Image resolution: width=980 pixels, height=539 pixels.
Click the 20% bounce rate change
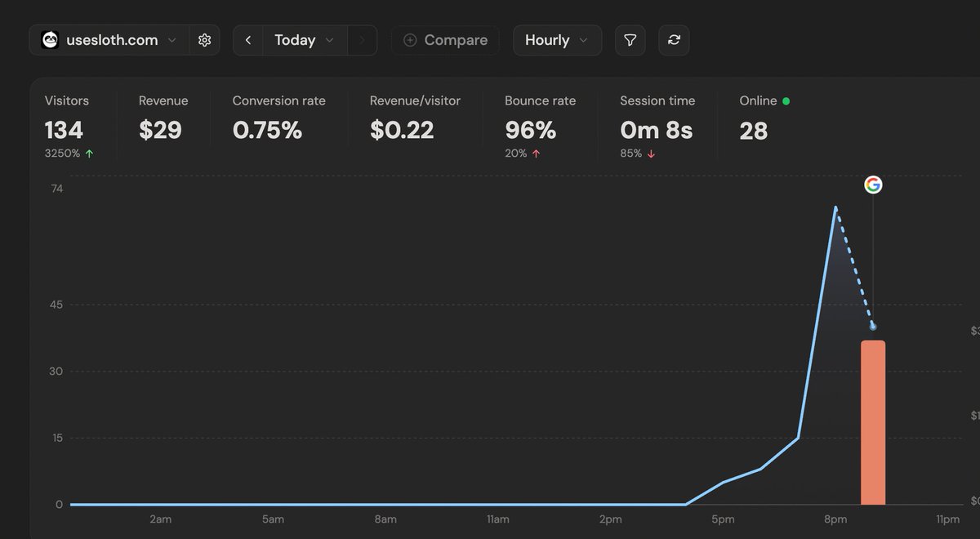pyautogui.click(x=523, y=154)
